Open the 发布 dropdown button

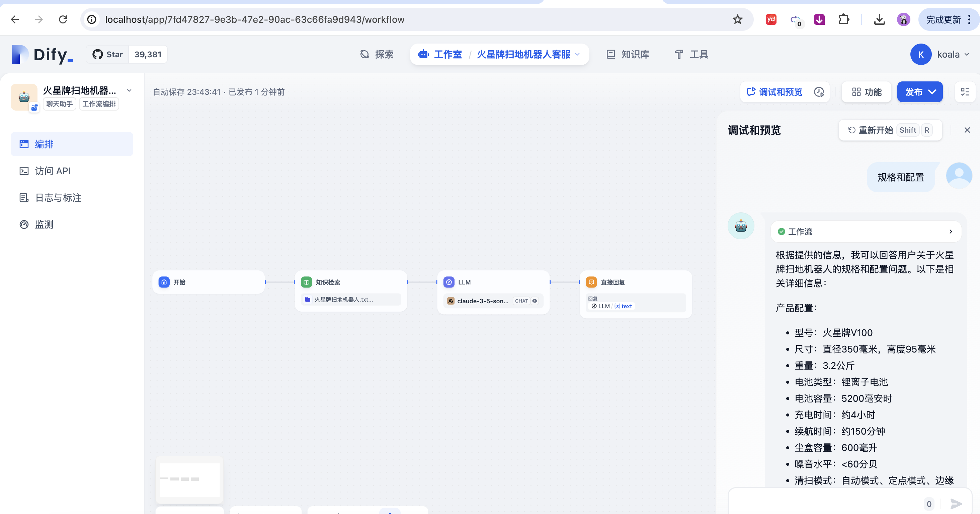coord(919,92)
